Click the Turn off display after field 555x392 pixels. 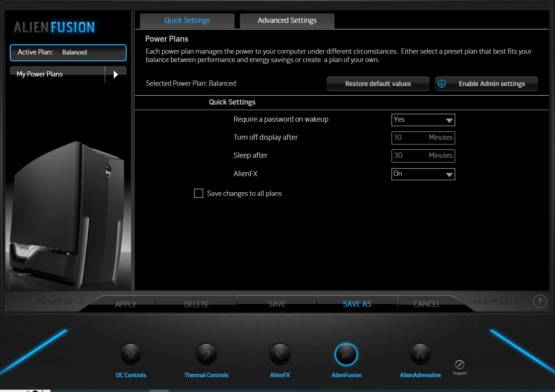point(423,138)
